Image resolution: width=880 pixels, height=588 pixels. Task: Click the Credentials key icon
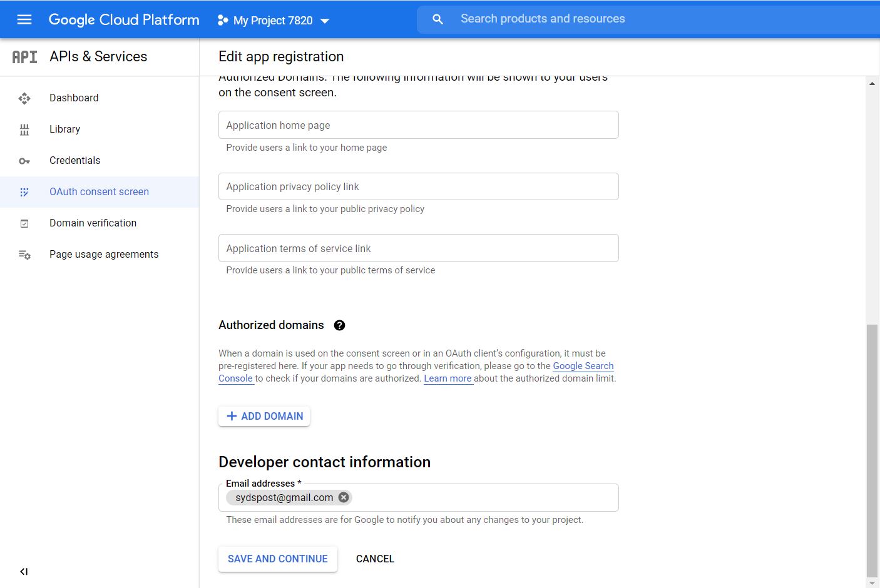pyautogui.click(x=24, y=161)
